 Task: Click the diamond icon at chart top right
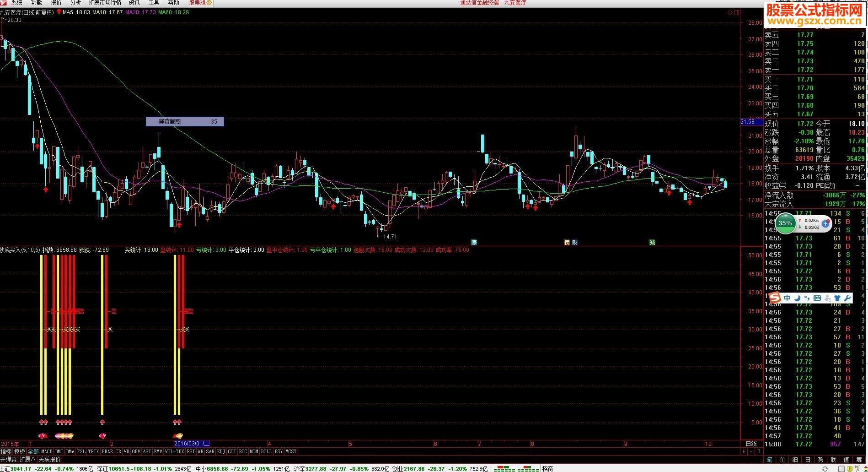pyautogui.click(x=730, y=13)
